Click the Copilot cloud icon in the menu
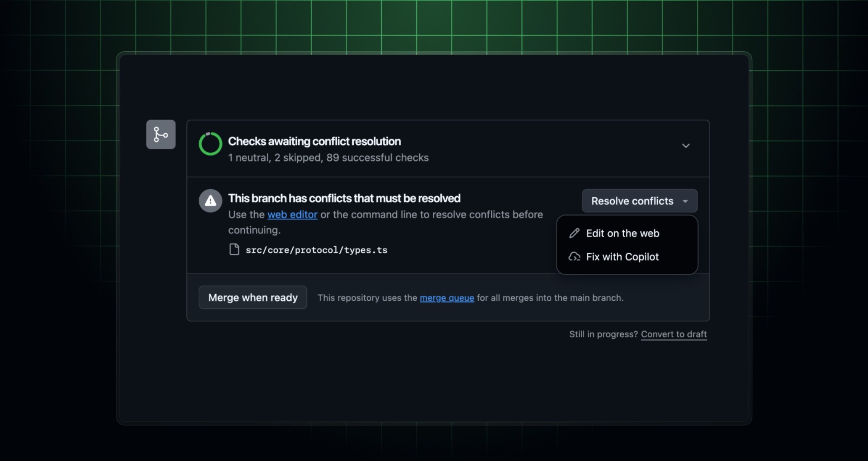The width and height of the screenshot is (868, 461). (x=574, y=257)
